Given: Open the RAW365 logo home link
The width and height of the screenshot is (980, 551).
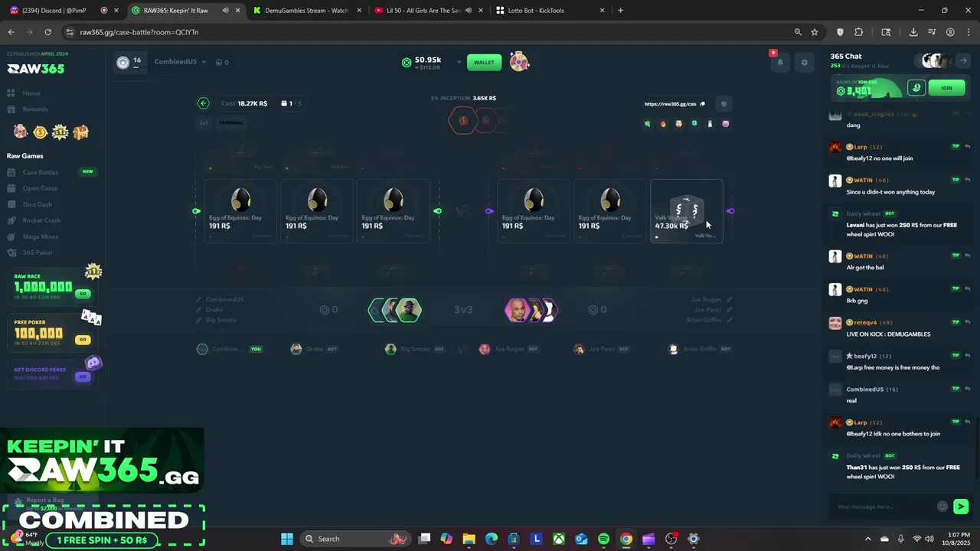Looking at the screenshot, I should point(36,69).
